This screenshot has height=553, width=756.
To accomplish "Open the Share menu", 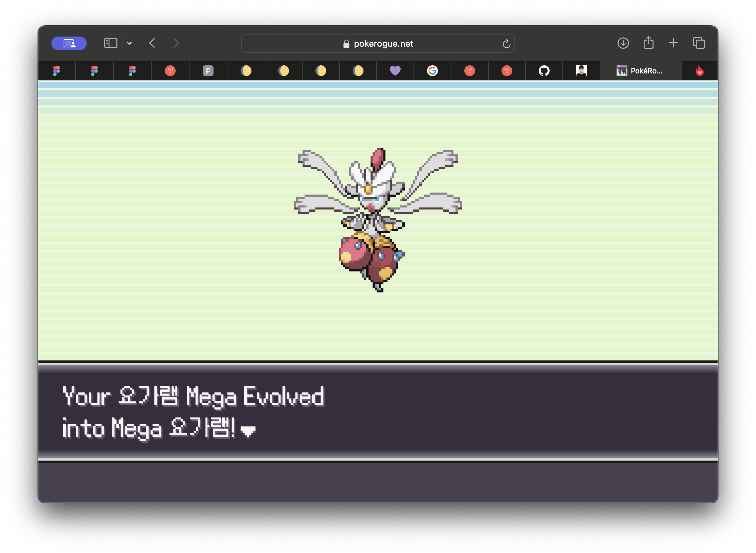I will point(648,43).
